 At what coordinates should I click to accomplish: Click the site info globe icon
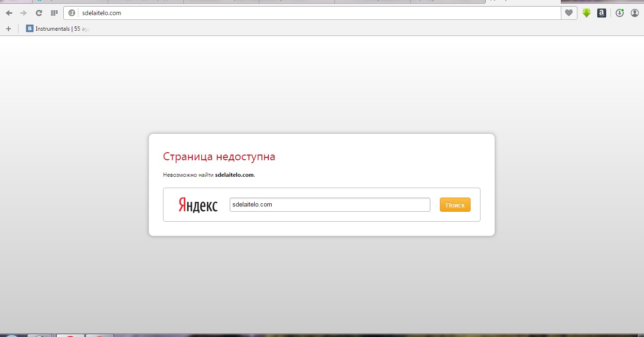72,13
